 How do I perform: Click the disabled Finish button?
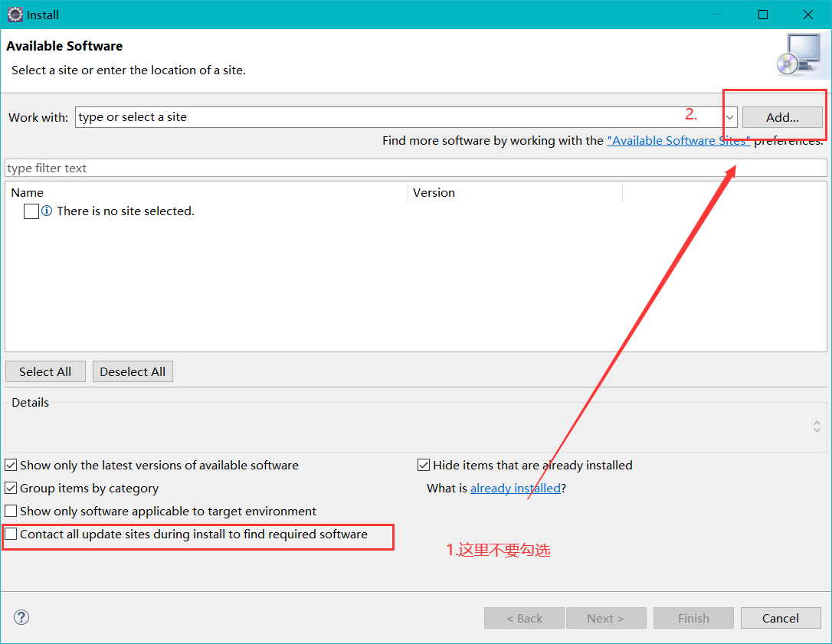693,618
